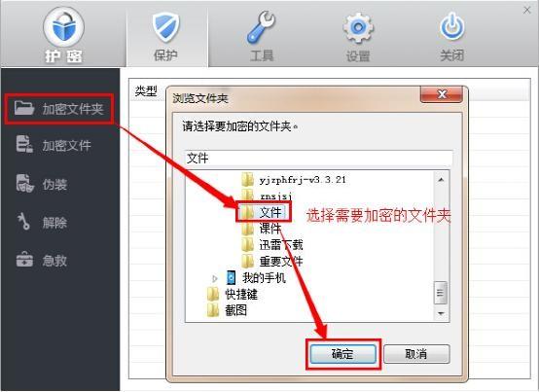Click the 取消 button

pyautogui.click(x=416, y=354)
